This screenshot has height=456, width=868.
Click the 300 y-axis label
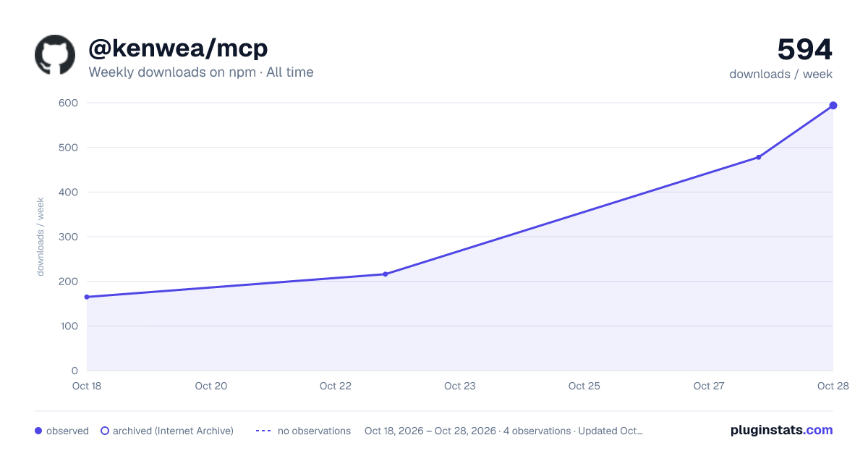pyautogui.click(x=69, y=237)
